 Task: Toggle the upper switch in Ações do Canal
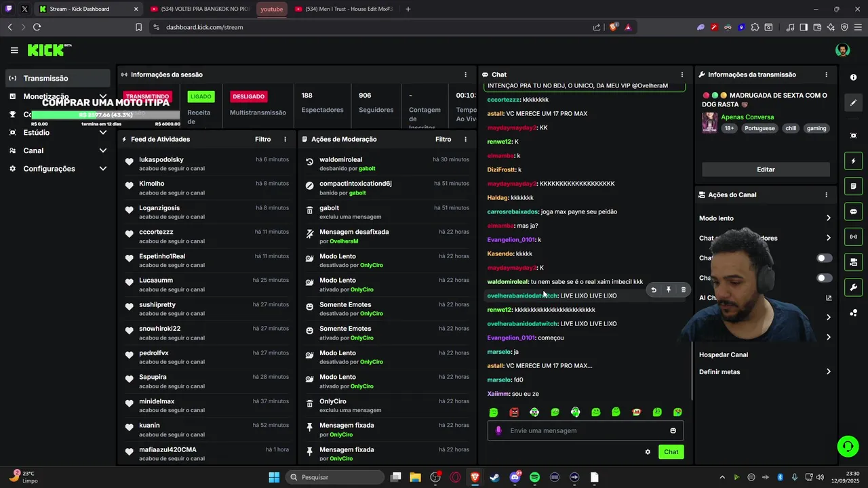coord(824,258)
